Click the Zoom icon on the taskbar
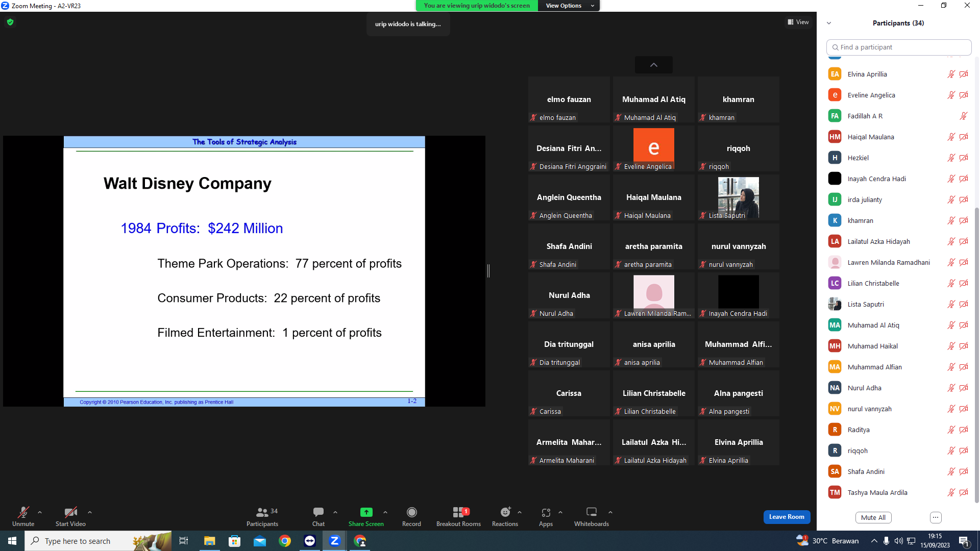 tap(335, 541)
